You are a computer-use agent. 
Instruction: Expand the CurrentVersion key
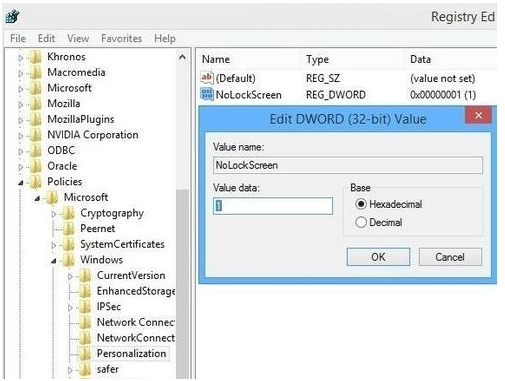(70, 276)
